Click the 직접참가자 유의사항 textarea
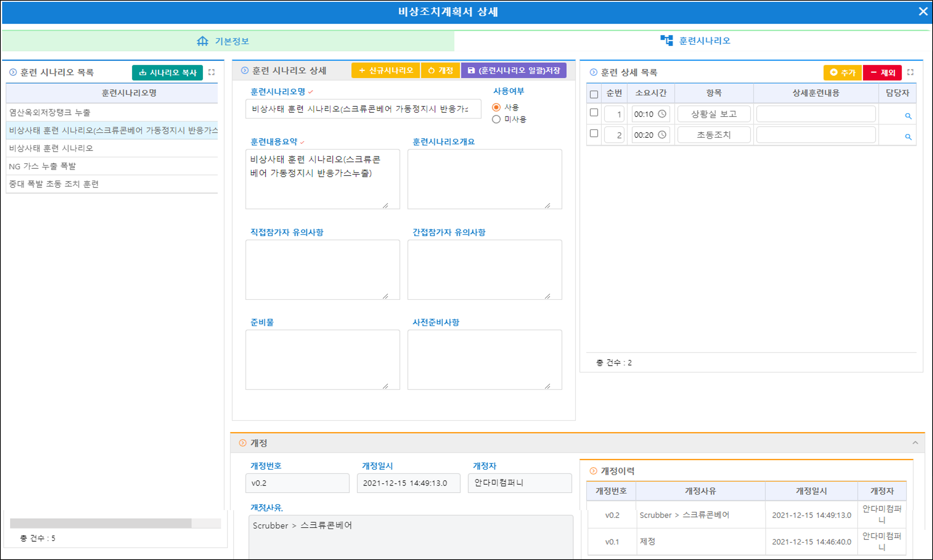The width and height of the screenshot is (933, 560). click(322, 270)
